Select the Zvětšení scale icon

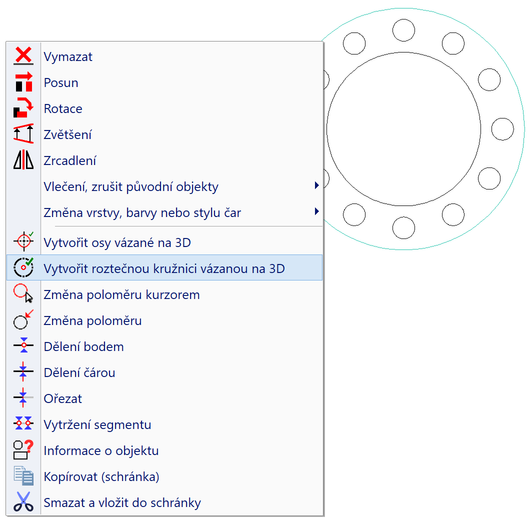(x=23, y=134)
